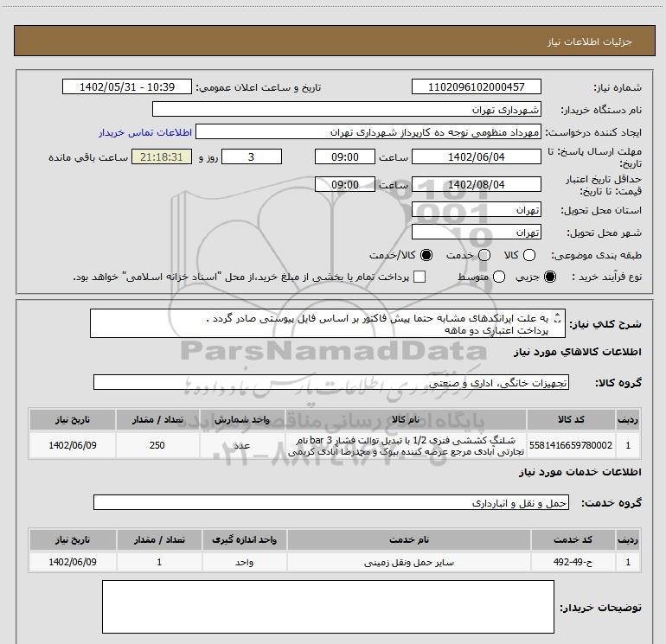Click the remaining days field showing 3
Image resolution: width=666 pixels, height=644 pixels.
(x=252, y=156)
